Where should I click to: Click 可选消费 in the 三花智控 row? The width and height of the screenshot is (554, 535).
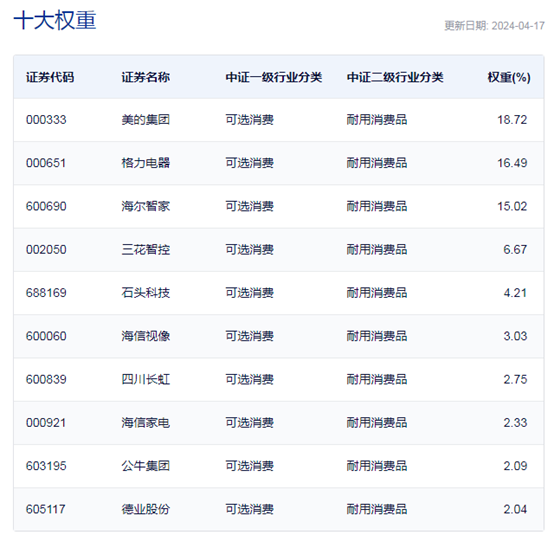[x=249, y=249]
